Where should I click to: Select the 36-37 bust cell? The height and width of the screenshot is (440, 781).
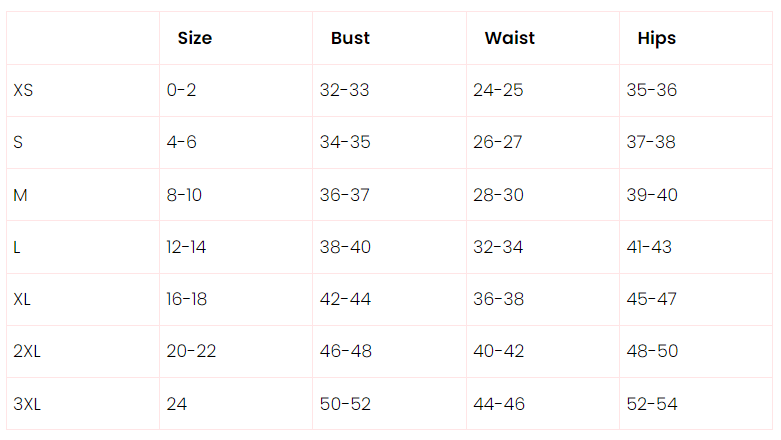tap(344, 195)
